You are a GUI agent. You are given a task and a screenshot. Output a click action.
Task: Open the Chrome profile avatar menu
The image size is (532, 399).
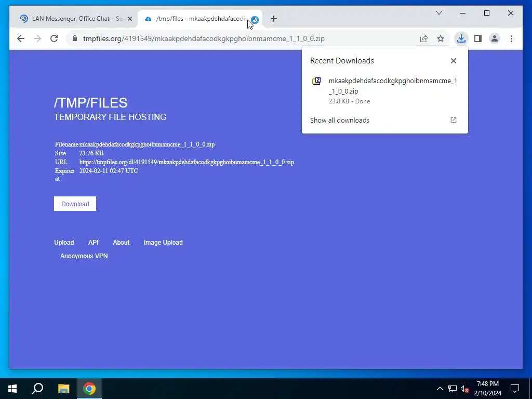495,38
